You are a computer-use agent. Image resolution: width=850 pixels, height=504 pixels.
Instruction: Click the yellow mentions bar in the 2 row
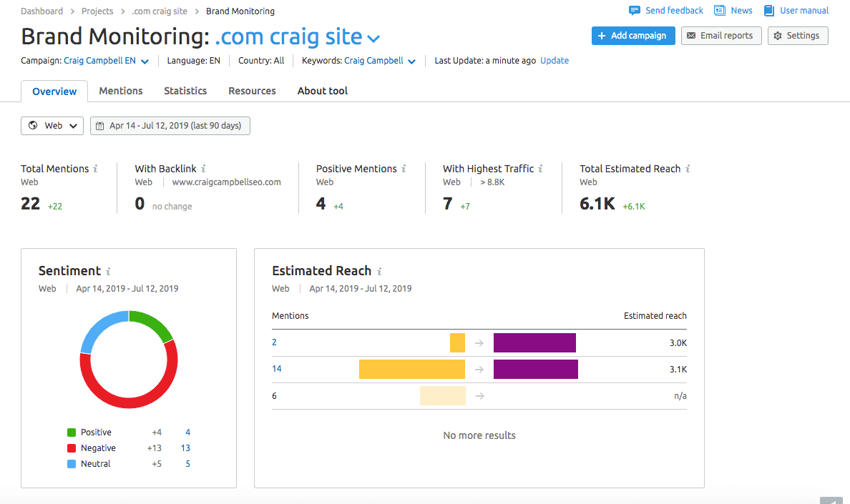tap(457, 342)
